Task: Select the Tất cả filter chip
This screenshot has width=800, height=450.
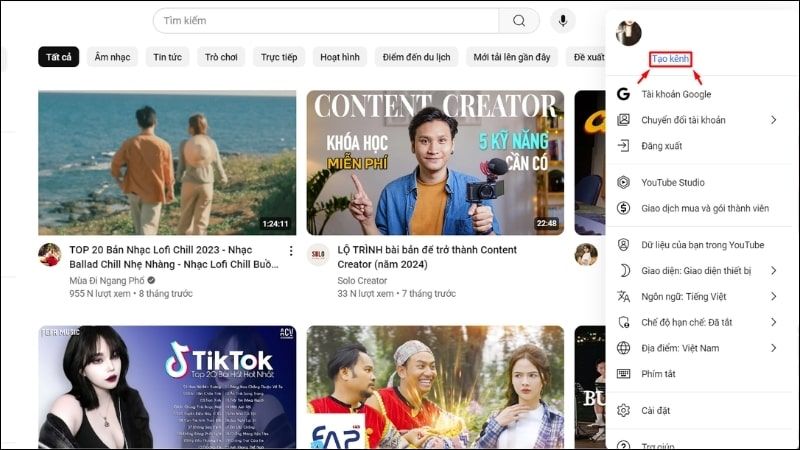Action: click(x=59, y=57)
